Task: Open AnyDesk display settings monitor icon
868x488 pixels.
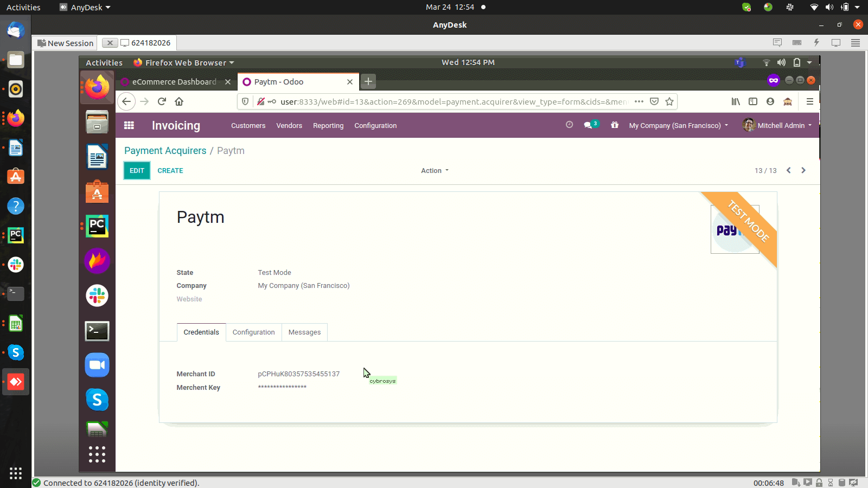Action: 836,42
